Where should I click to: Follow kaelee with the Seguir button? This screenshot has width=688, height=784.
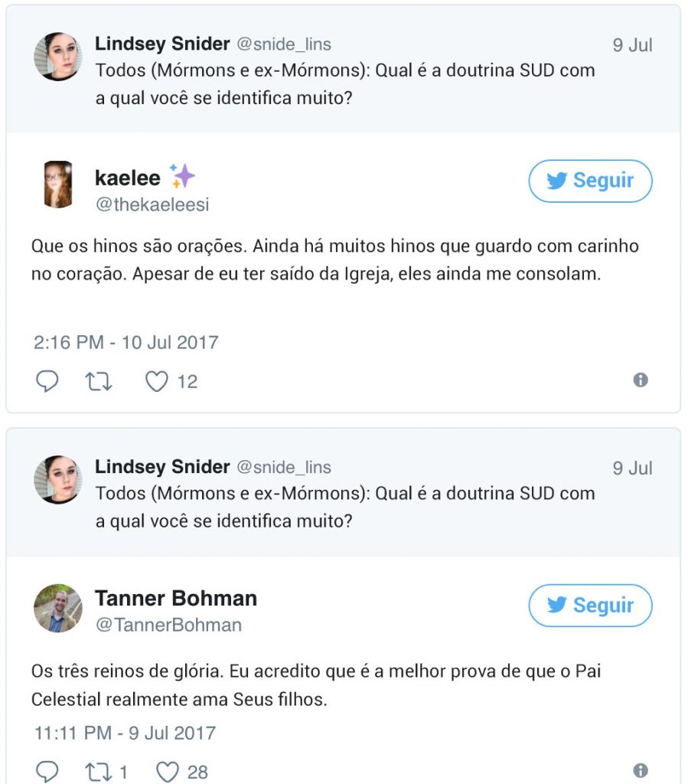[590, 181]
